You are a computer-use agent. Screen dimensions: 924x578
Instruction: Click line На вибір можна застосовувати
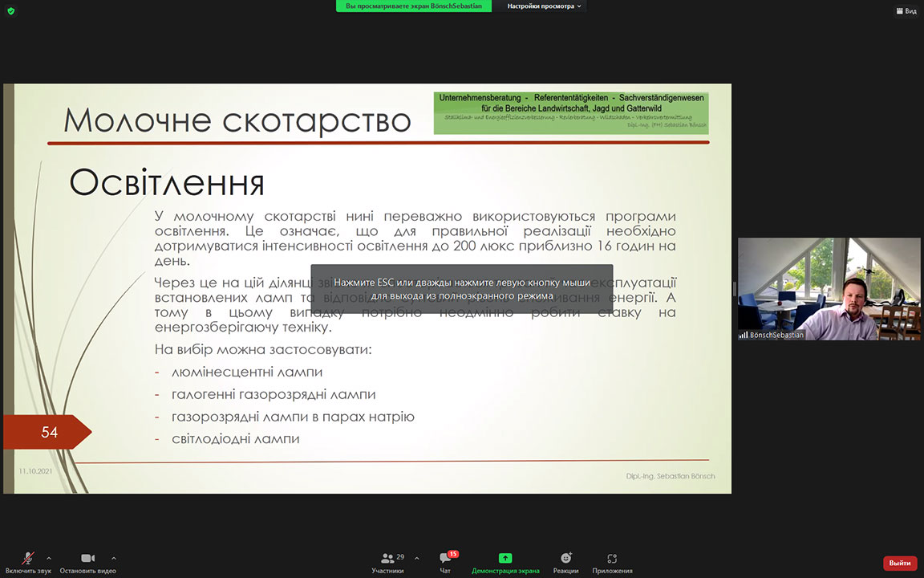coord(263,350)
